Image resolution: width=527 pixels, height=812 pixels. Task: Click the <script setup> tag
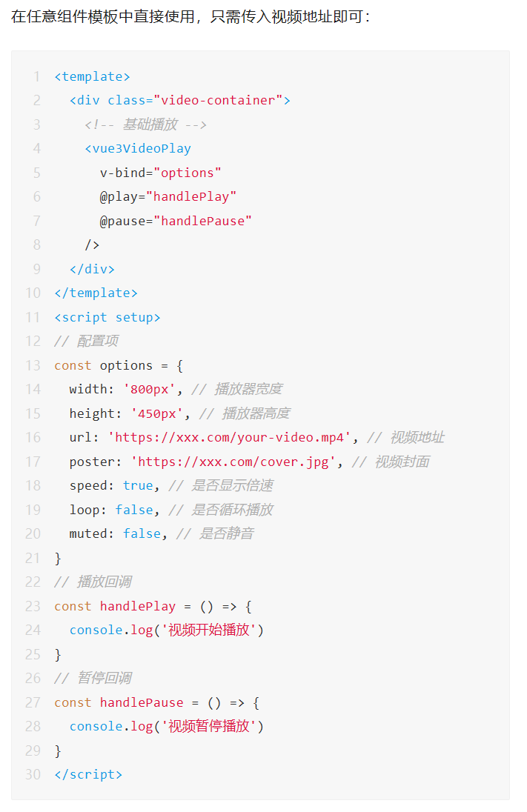[107, 317]
